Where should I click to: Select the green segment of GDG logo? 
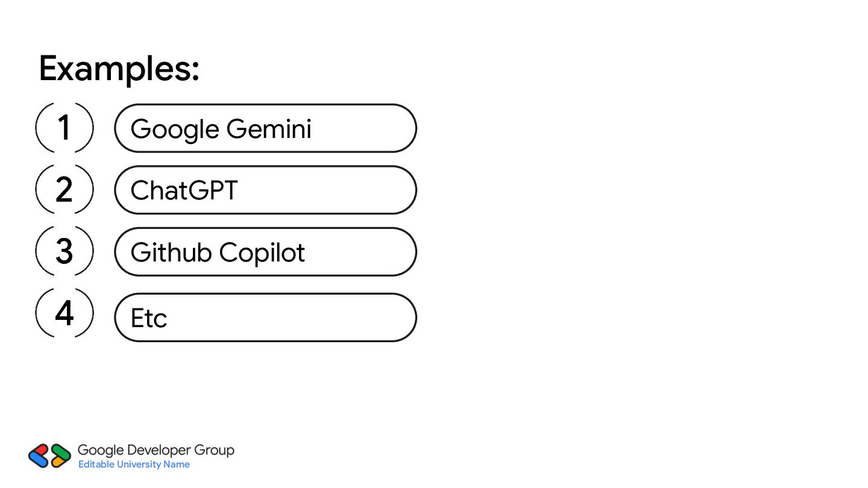pos(60,452)
